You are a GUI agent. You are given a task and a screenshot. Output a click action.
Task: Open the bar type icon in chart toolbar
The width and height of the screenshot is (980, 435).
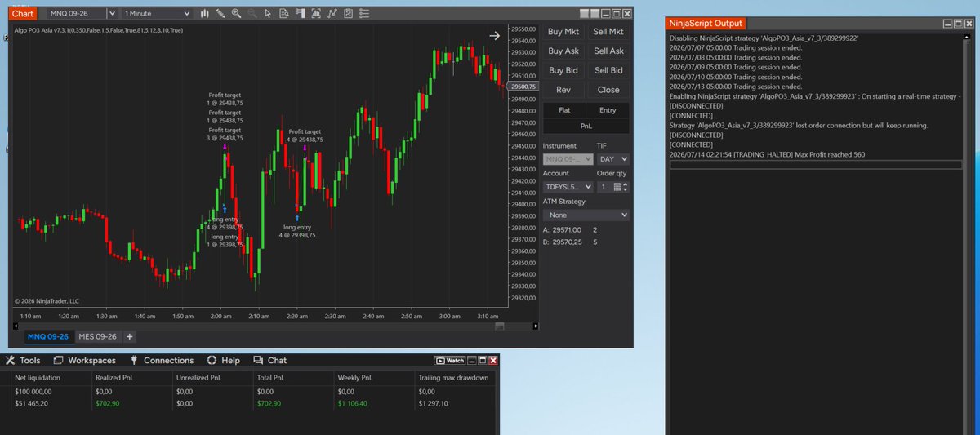(x=205, y=14)
